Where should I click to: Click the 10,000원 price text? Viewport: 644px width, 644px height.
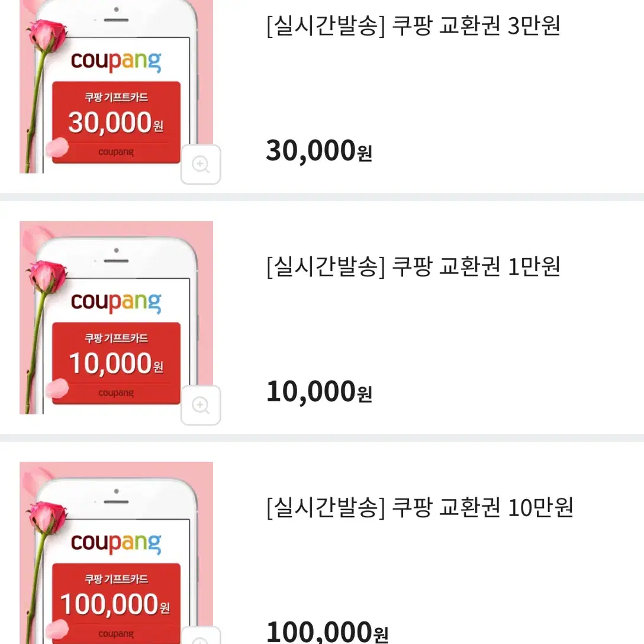pyautogui.click(x=319, y=392)
